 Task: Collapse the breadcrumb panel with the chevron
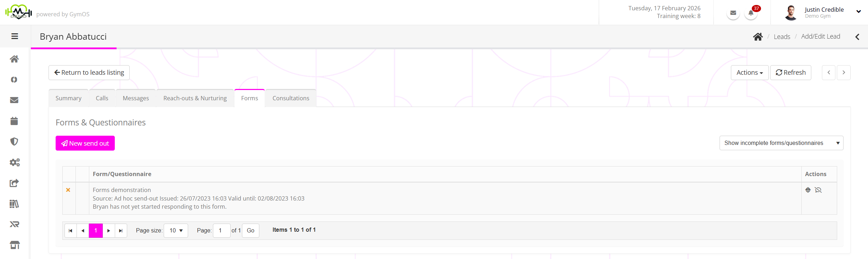tap(857, 37)
